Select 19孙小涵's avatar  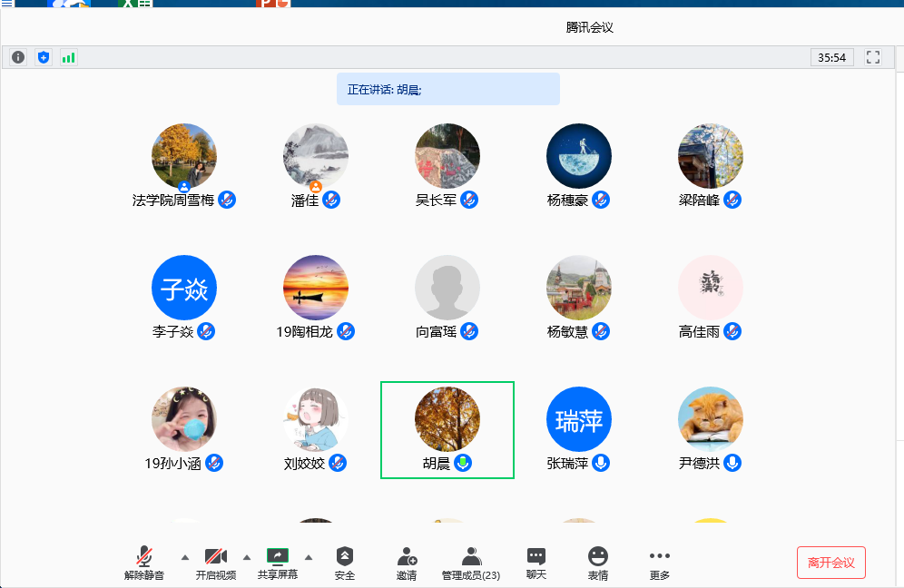[x=184, y=419]
